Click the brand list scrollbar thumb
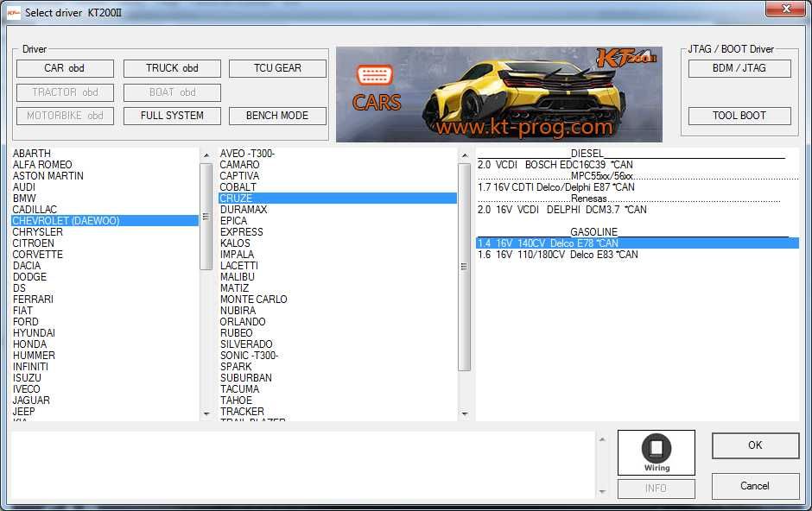 206,216
